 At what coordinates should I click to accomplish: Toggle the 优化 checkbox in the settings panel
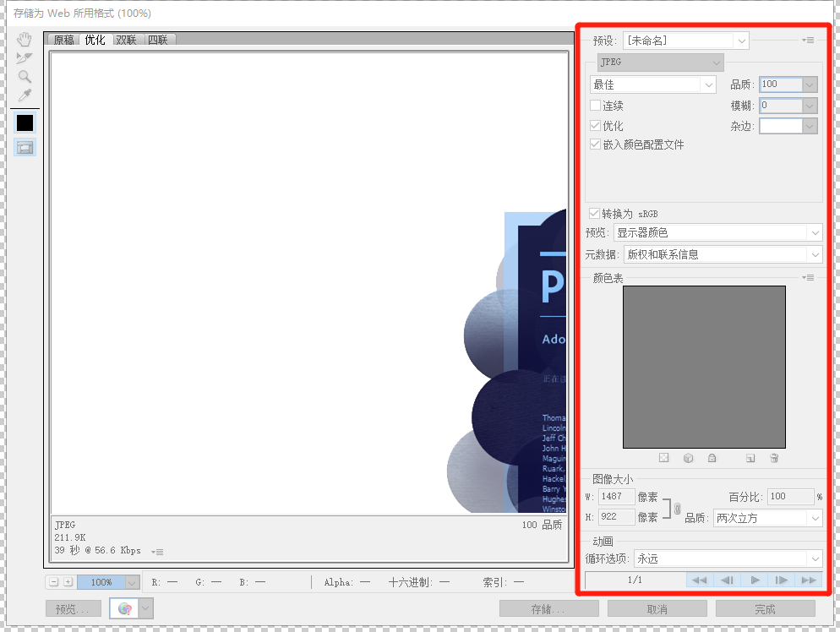[x=595, y=126]
